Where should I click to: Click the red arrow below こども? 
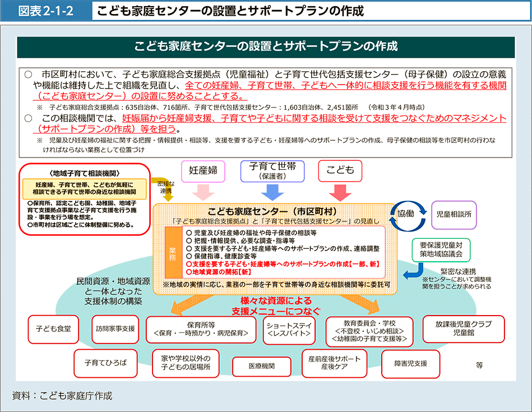click(x=340, y=192)
